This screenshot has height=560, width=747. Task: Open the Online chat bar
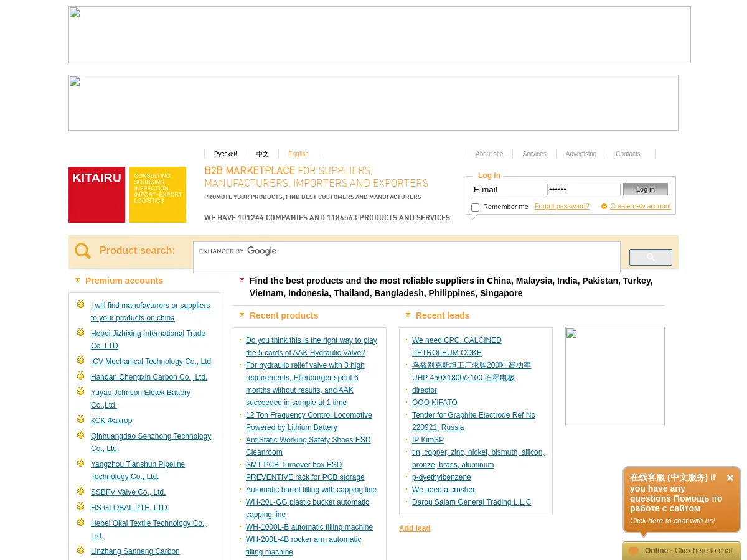(x=682, y=551)
